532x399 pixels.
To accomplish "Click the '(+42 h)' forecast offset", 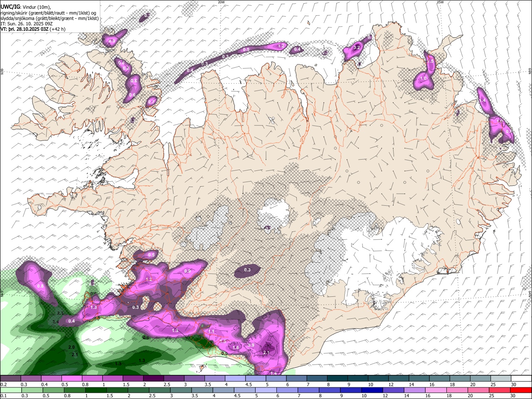I will point(57,30).
